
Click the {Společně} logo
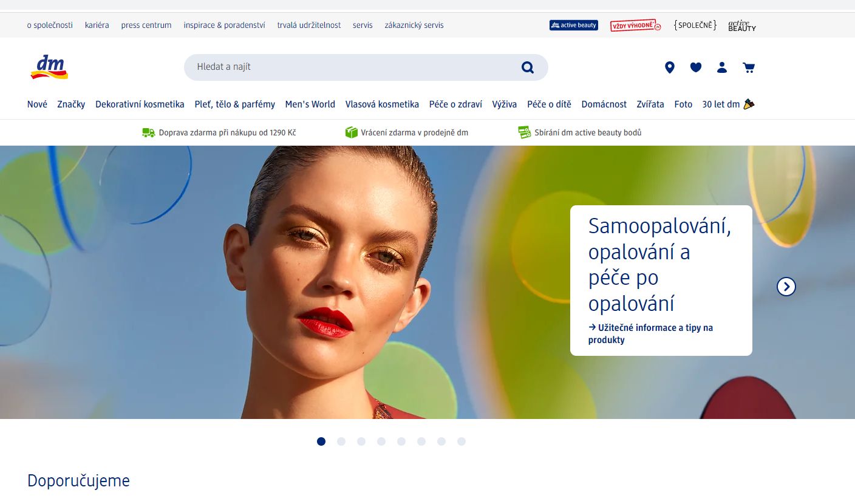[x=695, y=25]
